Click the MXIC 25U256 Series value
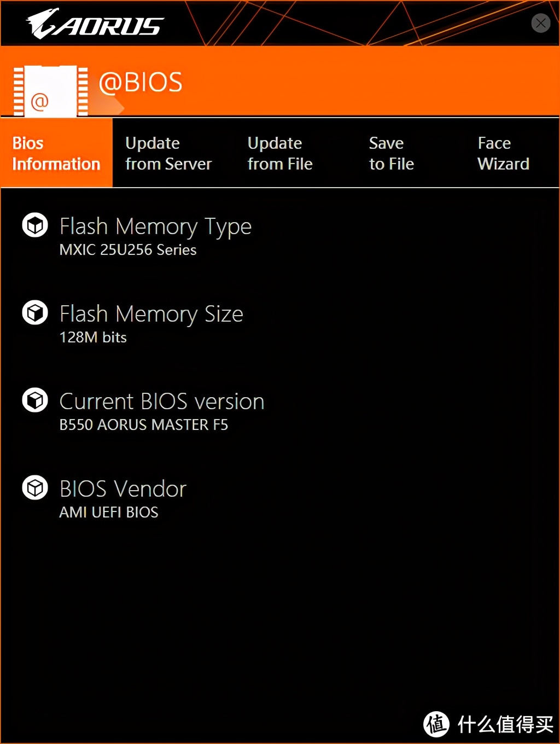This screenshot has width=560, height=744. pos(128,250)
